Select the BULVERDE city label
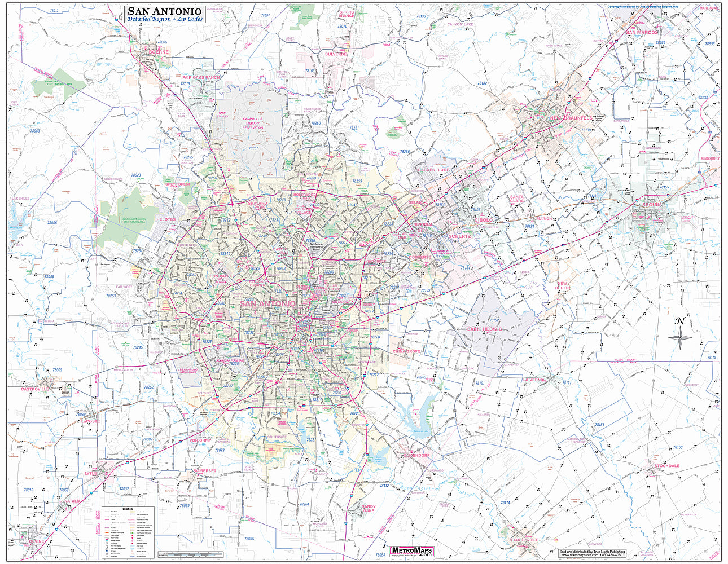Screen dimensions: 728x564 click(x=335, y=54)
